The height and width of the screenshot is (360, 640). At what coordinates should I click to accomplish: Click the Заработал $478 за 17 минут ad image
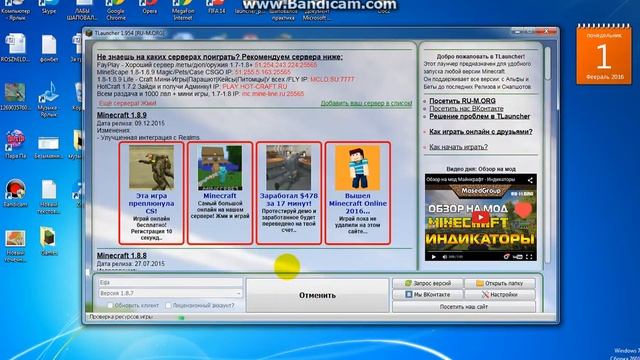tap(289, 168)
